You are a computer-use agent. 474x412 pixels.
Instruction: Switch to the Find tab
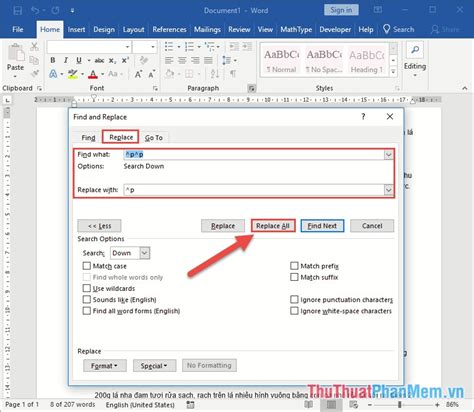(x=88, y=138)
